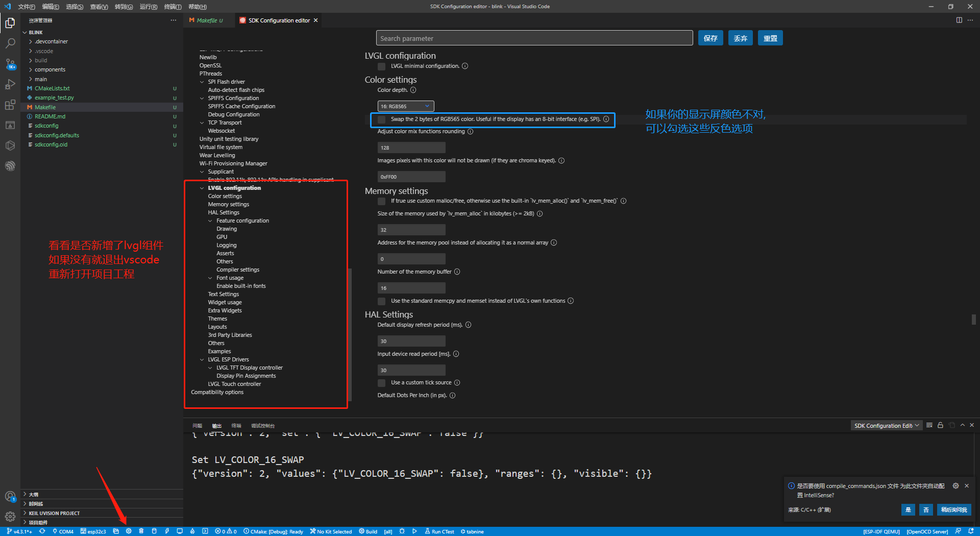The image size is (980, 536).
Task: Switch to the 终端 panel tab
Action: click(236, 426)
